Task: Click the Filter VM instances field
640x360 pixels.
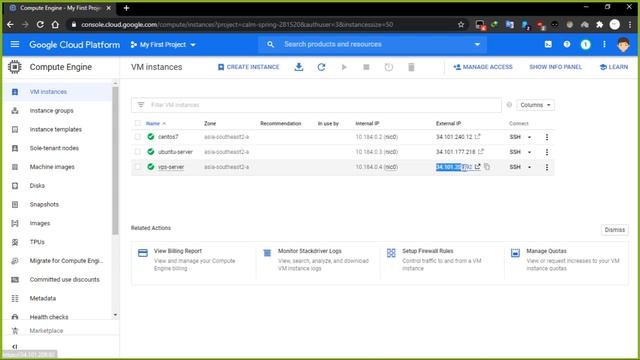Action: 316,105
